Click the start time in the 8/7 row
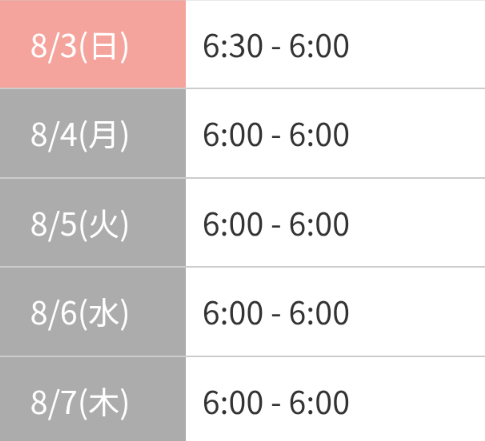This screenshot has height=441, width=485. pos(233,403)
